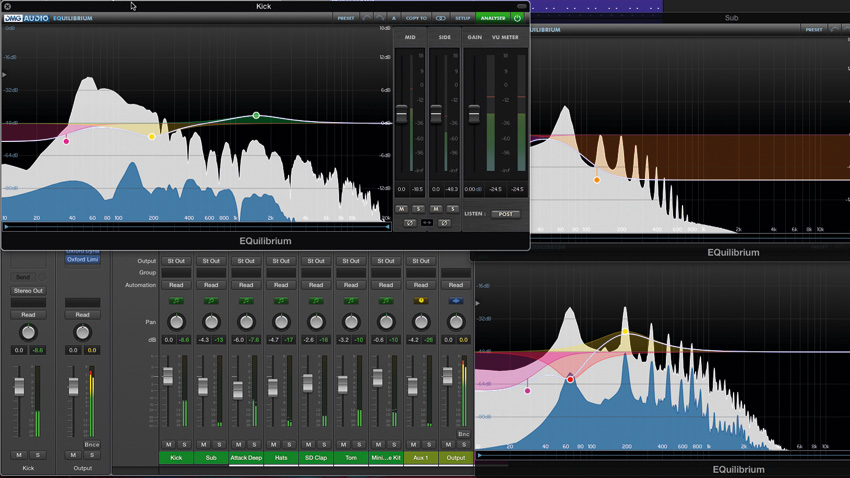Open COPY TO in EQuilibrium toolbar

416,18
